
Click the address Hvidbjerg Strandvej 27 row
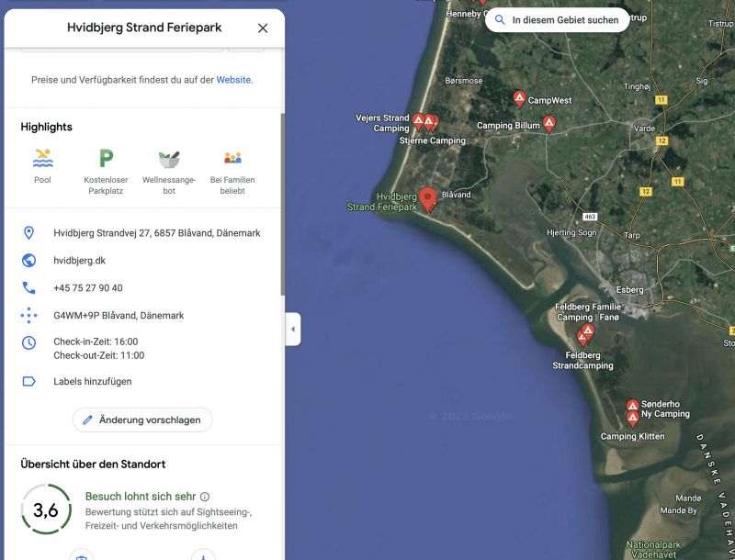click(156, 233)
